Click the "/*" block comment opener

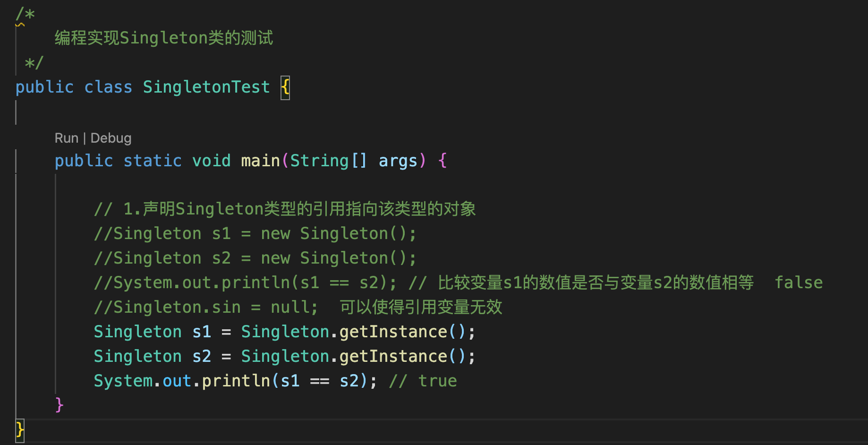25,14
